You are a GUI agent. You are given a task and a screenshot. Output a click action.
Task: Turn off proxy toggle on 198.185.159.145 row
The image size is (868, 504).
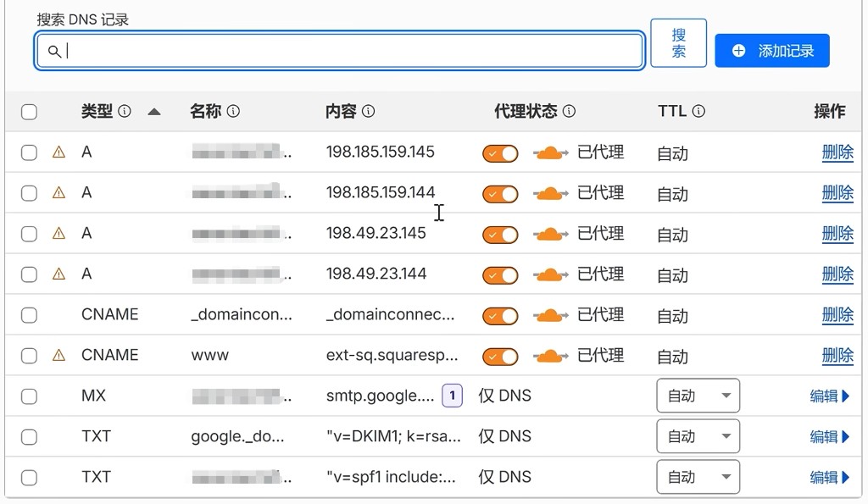[x=500, y=153]
